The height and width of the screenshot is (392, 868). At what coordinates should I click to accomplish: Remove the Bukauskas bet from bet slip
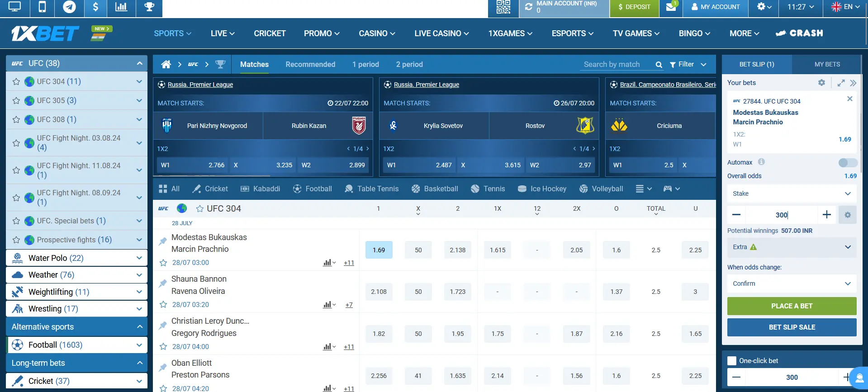coord(849,99)
